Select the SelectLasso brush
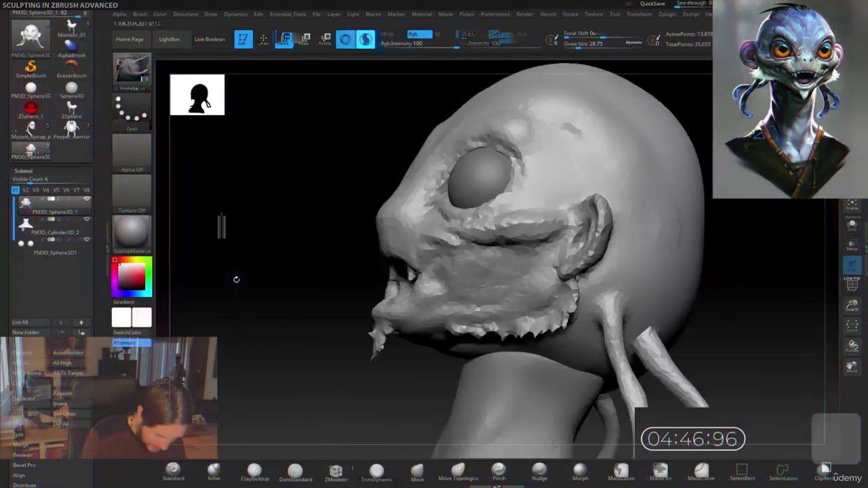The width and height of the screenshot is (868, 488). [783, 472]
